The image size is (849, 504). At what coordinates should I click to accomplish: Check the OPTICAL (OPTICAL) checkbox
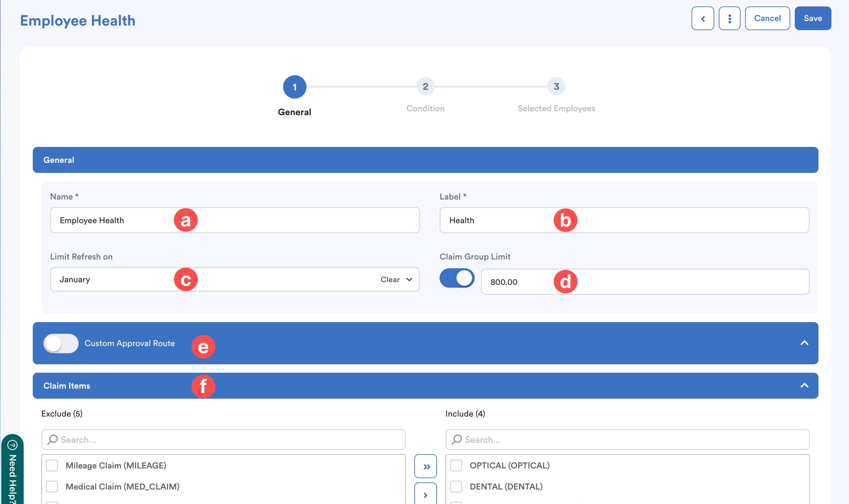point(456,465)
